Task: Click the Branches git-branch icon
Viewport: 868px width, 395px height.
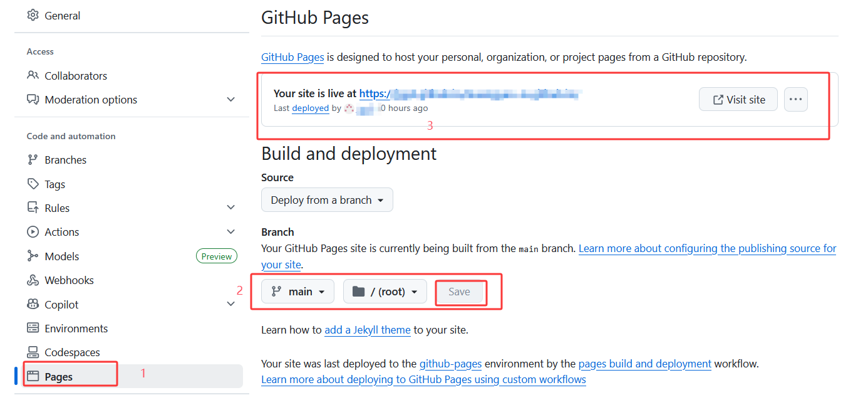Action: [33, 159]
